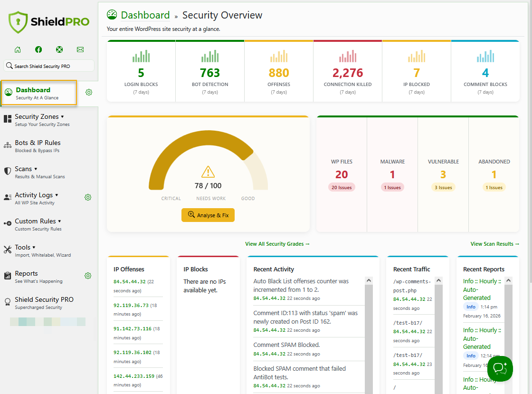Open Dashboard settings gear
532x394 pixels.
(89, 92)
